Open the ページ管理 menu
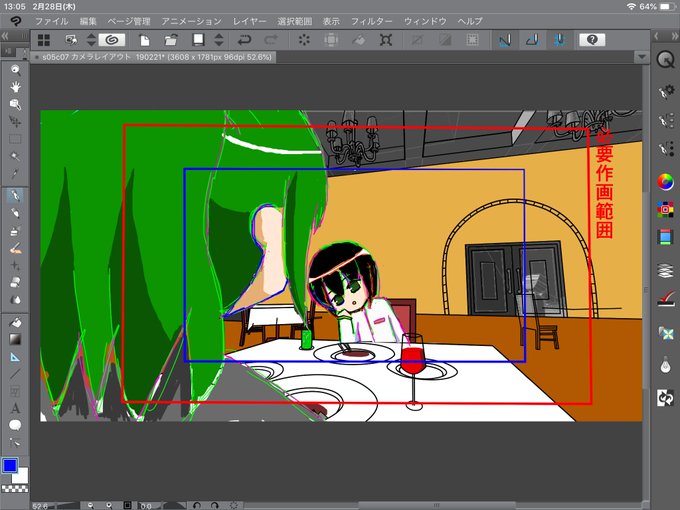This screenshot has height=510, width=680. (x=129, y=21)
